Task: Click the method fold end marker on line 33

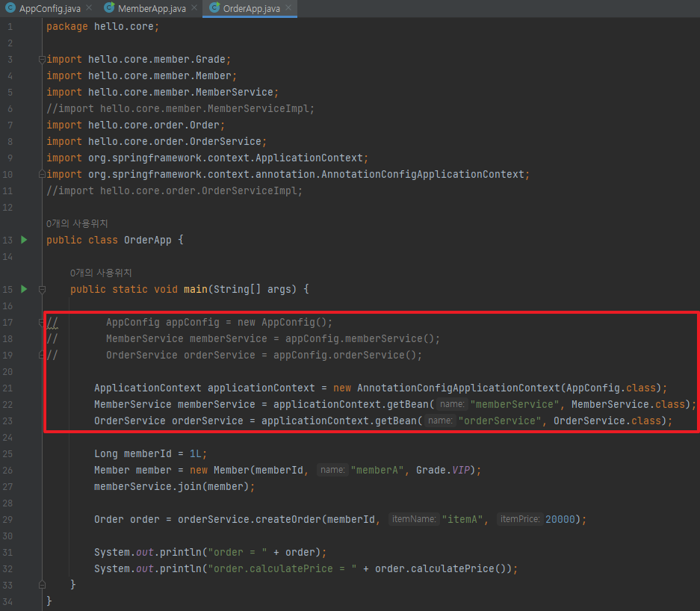Action: click(x=42, y=585)
